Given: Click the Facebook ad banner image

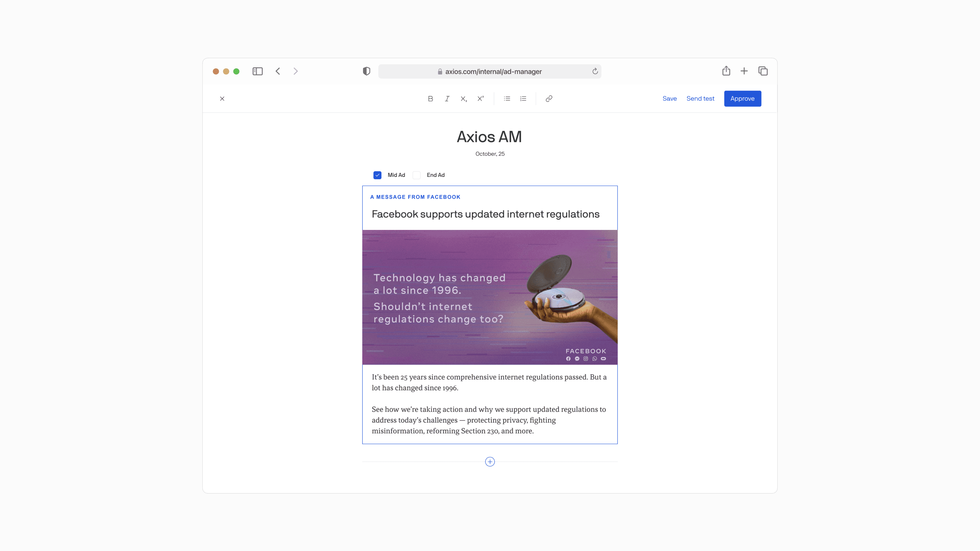Looking at the screenshot, I should point(490,297).
